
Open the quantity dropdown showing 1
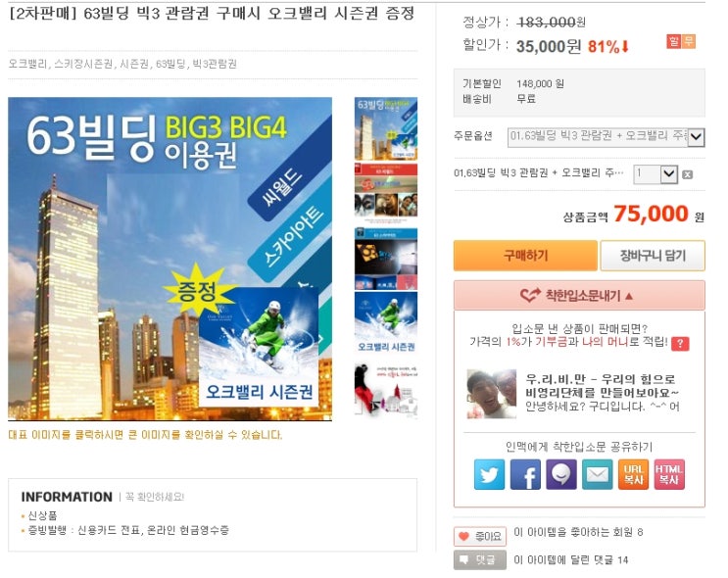click(655, 174)
